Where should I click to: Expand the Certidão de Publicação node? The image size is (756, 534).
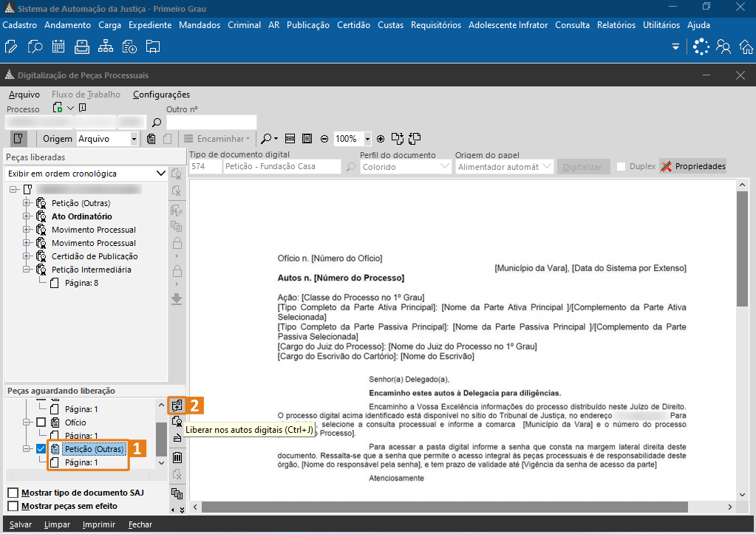[x=27, y=256]
